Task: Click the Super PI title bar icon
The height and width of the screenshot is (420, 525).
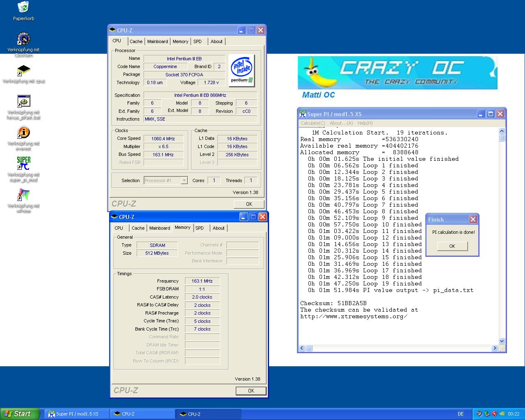Action: point(303,114)
